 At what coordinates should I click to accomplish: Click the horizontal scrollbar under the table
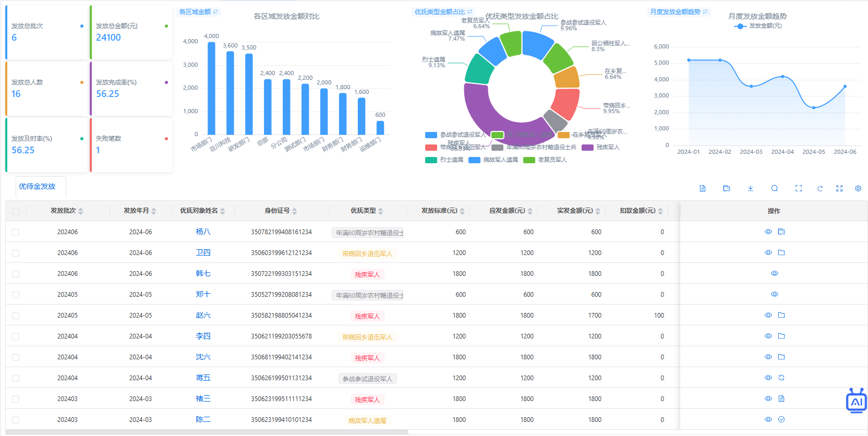pos(207,432)
